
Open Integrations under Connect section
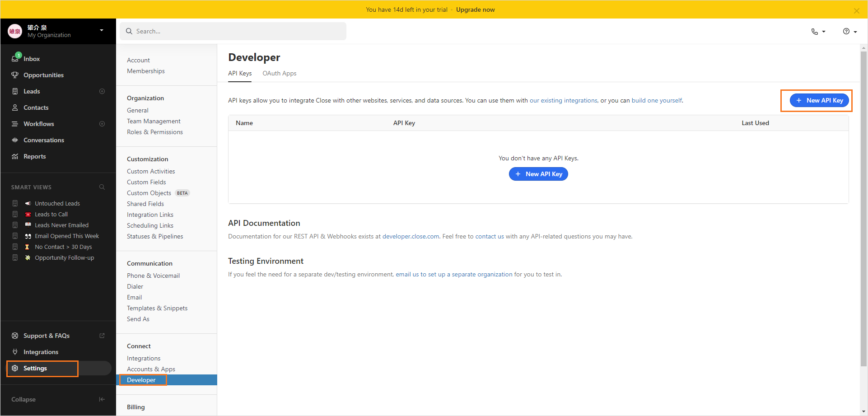click(144, 358)
